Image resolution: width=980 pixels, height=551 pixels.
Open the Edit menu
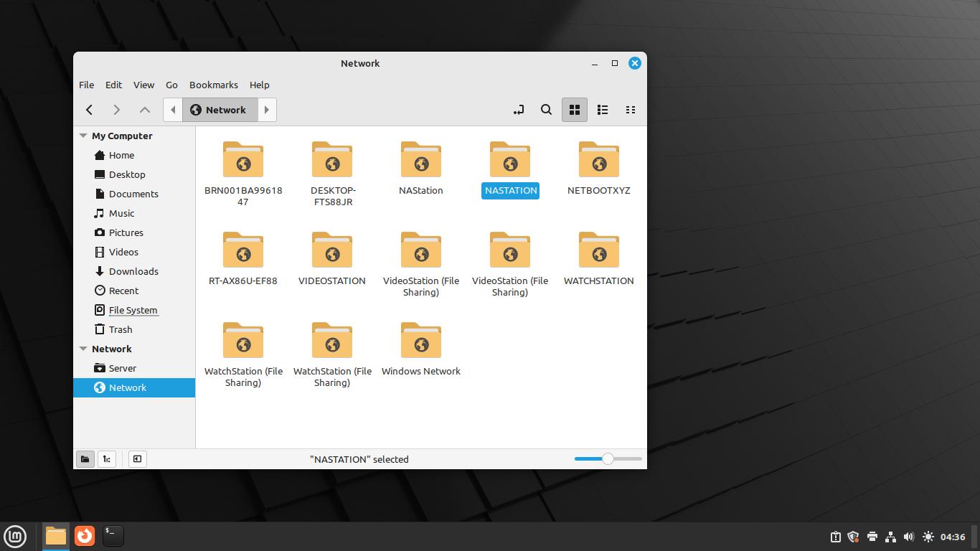click(x=113, y=85)
